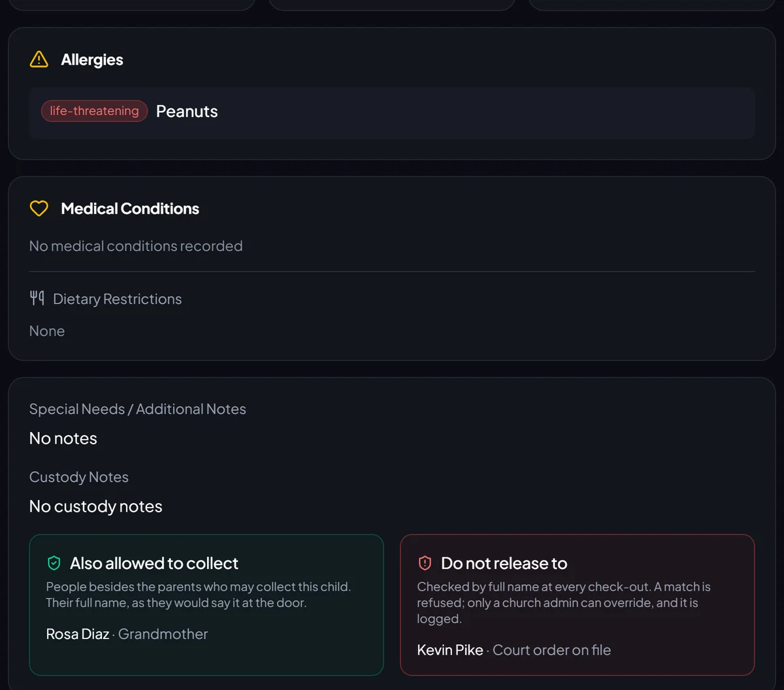Click the red shield alert icon
784x690 pixels.
[425, 563]
